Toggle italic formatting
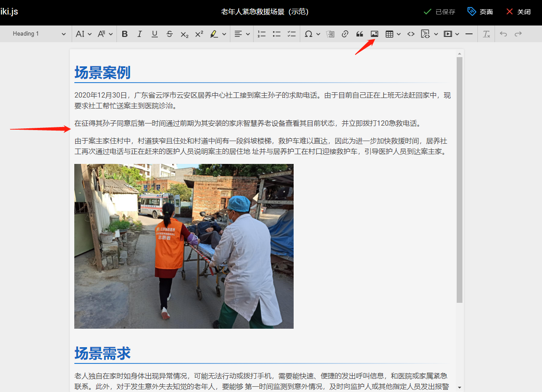This screenshot has width=542, height=392. tap(140, 34)
